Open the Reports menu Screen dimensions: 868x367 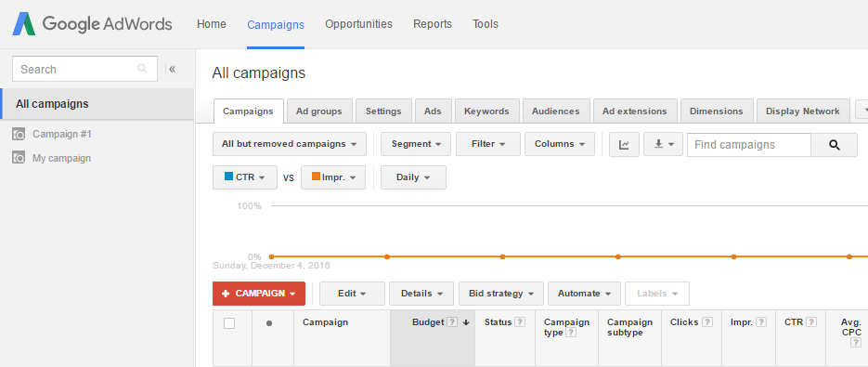pos(433,24)
